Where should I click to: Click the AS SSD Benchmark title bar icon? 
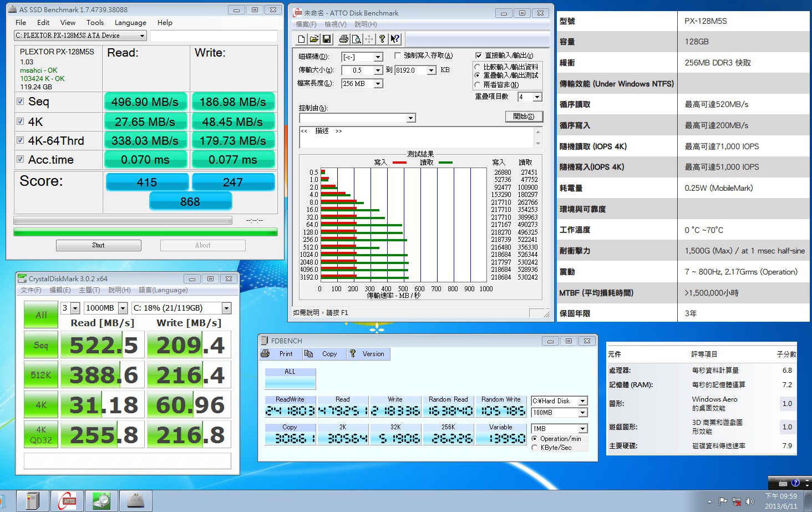pos(13,9)
